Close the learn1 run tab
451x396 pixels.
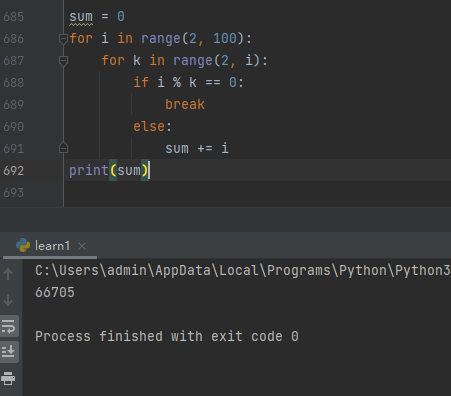(82, 246)
